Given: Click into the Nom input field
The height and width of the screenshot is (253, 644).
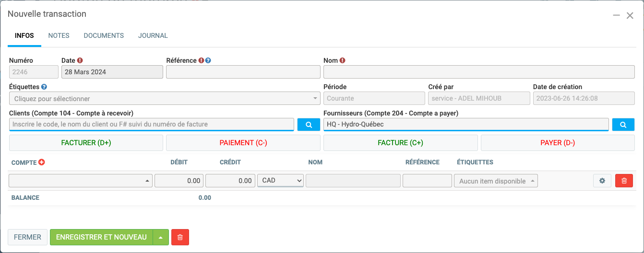Looking at the screenshot, I should tap(478, 72).
